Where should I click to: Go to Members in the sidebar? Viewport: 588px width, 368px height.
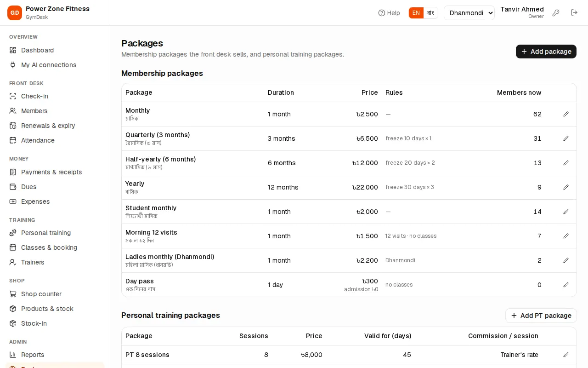(x=55, y=111)
